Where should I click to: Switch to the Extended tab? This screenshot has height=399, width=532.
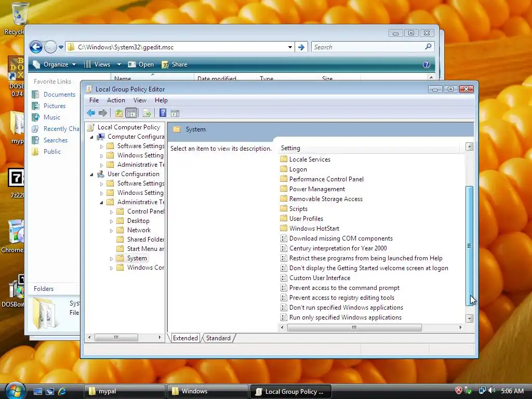(x=185, y=338)
